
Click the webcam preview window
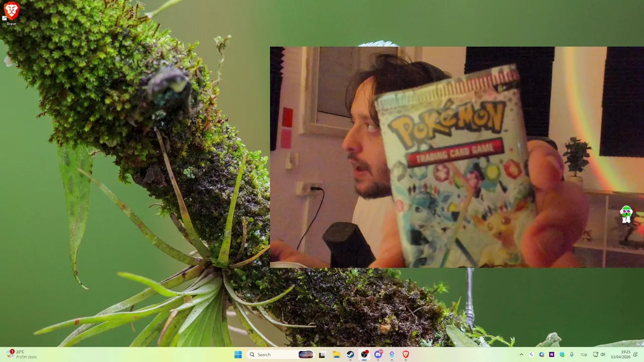point(457,157)
